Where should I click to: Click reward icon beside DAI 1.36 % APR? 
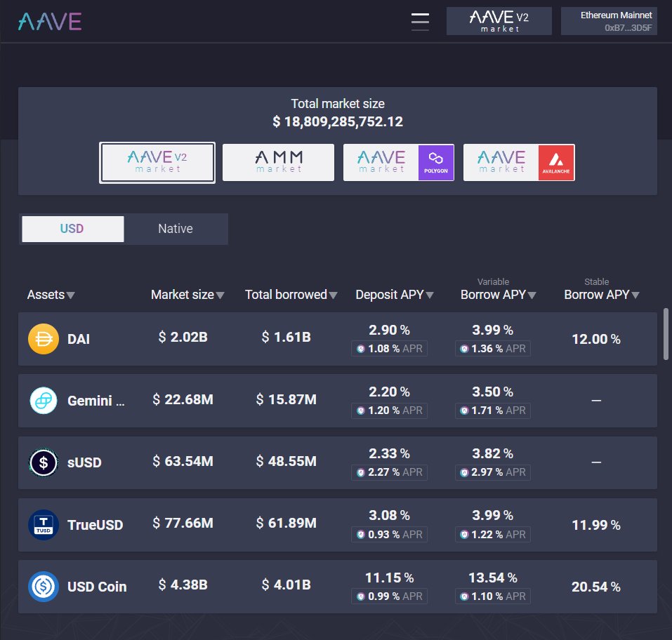464,349
